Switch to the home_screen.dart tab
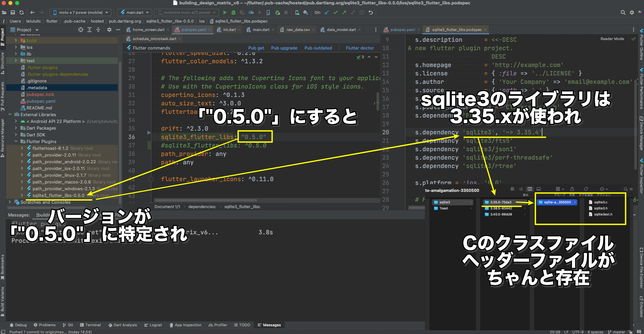Image resolution: width=644 pixels, height=334 pixels. 148,30
